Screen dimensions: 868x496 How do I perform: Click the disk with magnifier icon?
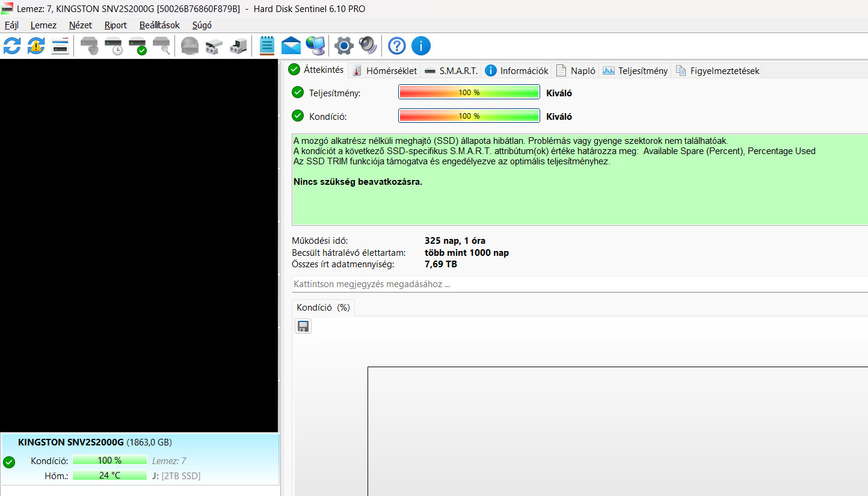tap(161, 46)
